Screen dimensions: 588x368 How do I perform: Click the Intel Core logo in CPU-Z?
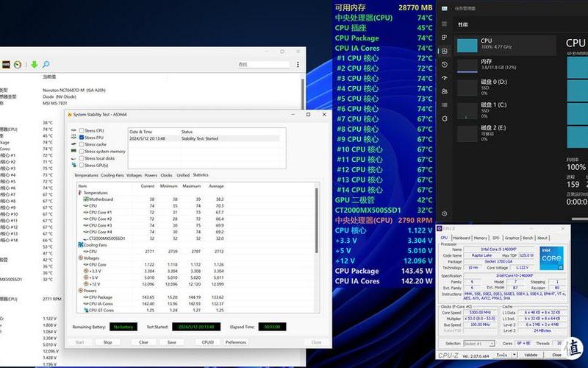pyautogui.click(x=552, y=258)
